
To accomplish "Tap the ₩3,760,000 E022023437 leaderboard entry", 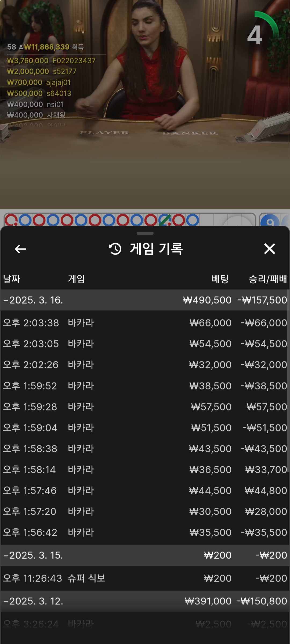I will tap(51, 61).
